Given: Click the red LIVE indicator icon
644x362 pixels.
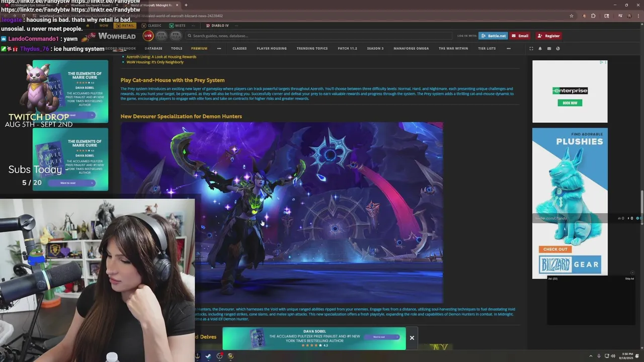Looking at the screenshot, I should 148,36.
